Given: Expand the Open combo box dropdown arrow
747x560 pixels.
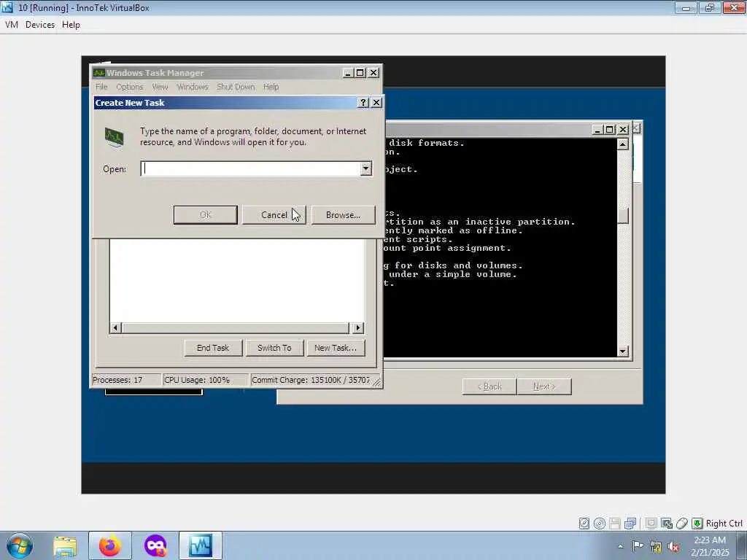Looking at the screenshot, I should (366, 168).
